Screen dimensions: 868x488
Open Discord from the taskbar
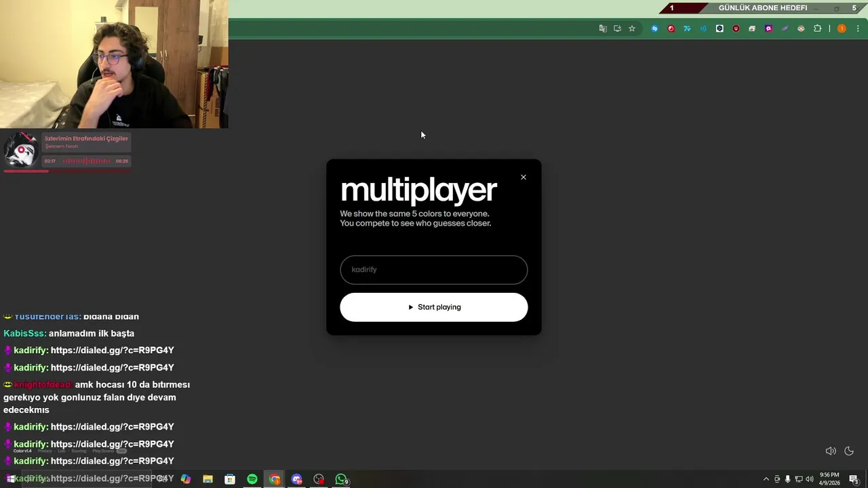tap(296, 479)
